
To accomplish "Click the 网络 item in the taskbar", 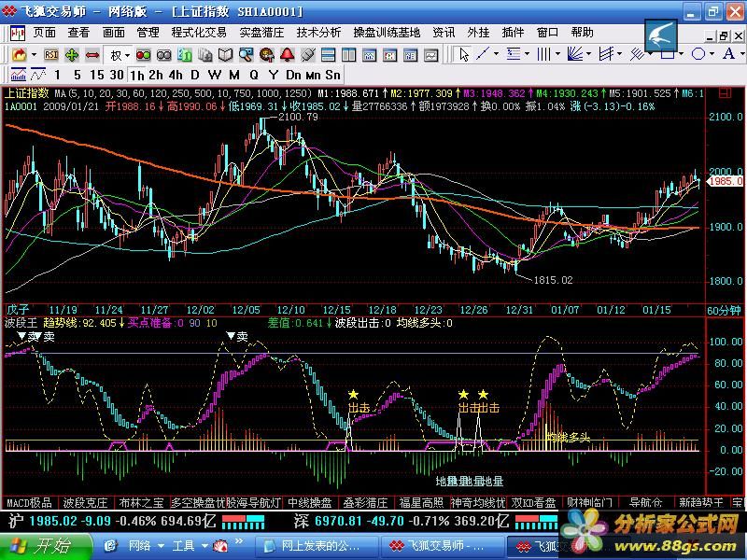I will [x=139, y=546].
